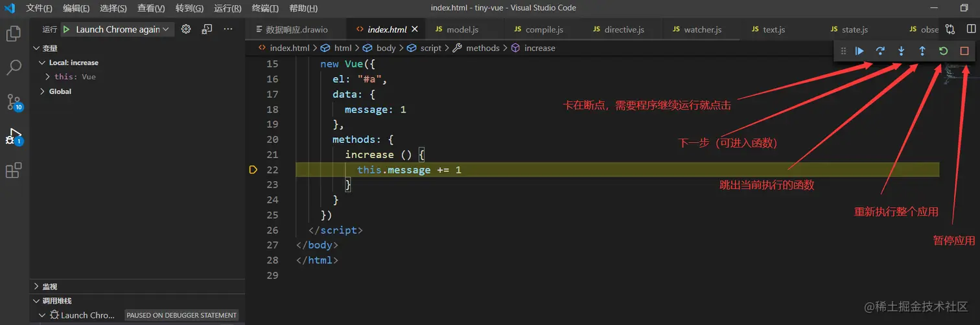Screen dimensions: 980x325
Task: Grab the debug toolbar drag handle
Action: (x=843, y=50)
